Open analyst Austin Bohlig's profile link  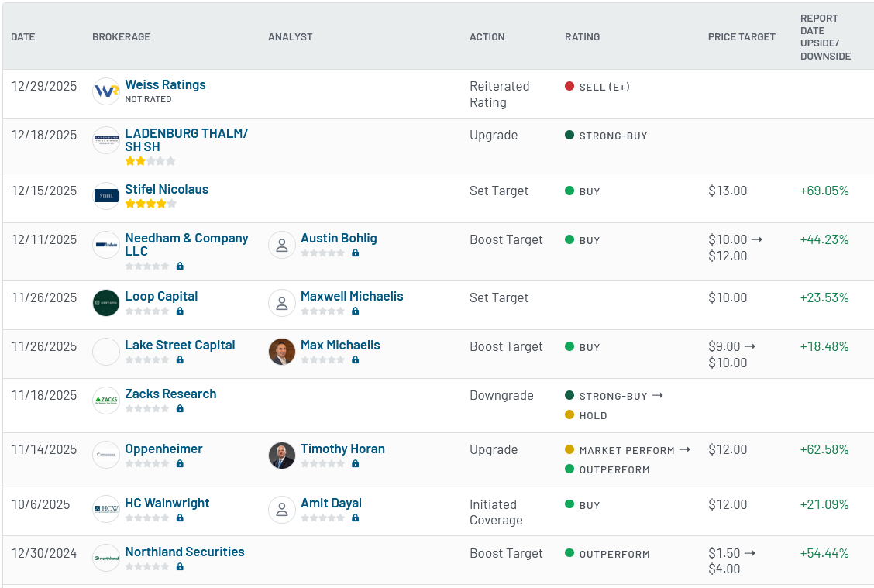pyautogui.click(x=339, y=238)
